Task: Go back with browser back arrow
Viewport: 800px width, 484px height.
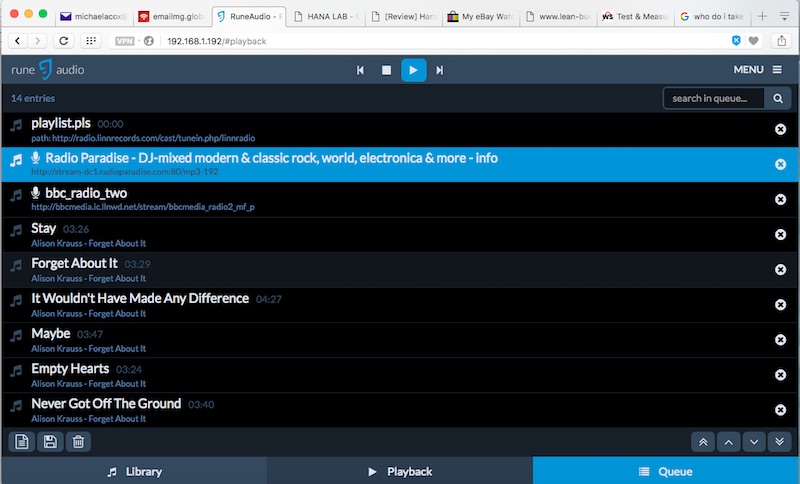Action: click(18, 41)
